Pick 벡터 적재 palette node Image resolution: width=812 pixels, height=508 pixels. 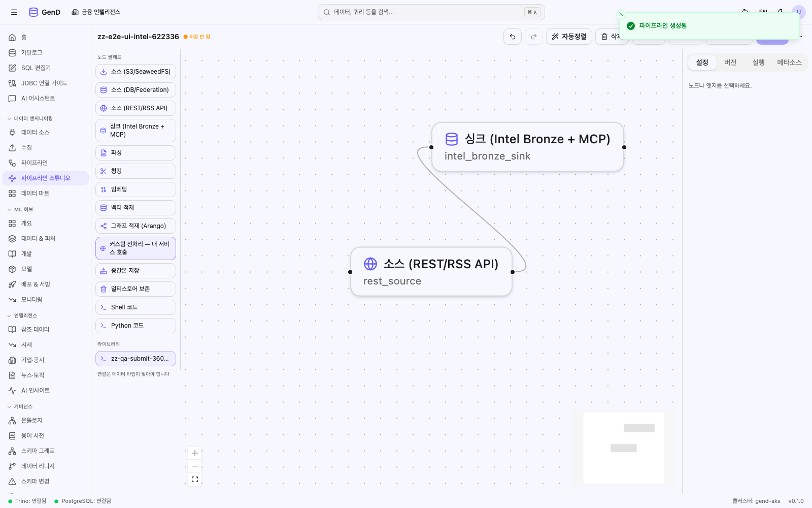pos(136,208)
